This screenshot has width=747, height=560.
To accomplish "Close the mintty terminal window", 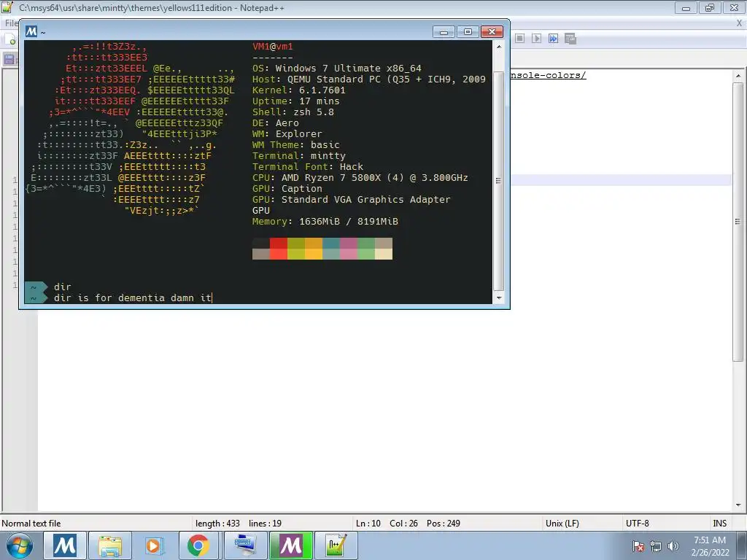I will tap(492, 32).
